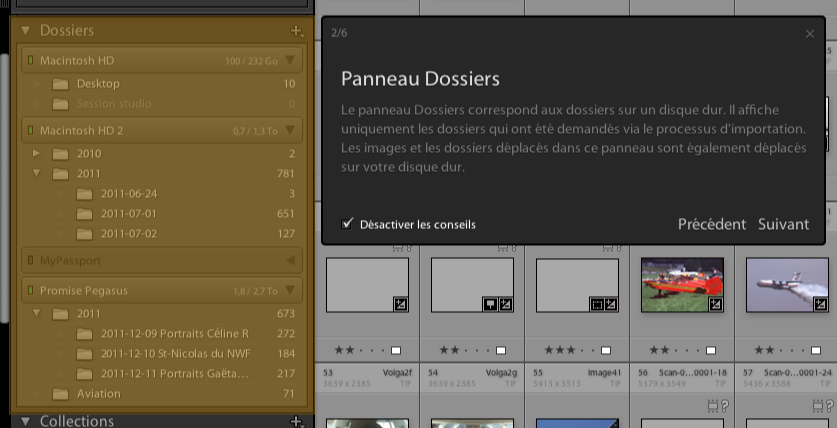Click the Aviation folder icon
837x428 pixels.
click(60, 394)
